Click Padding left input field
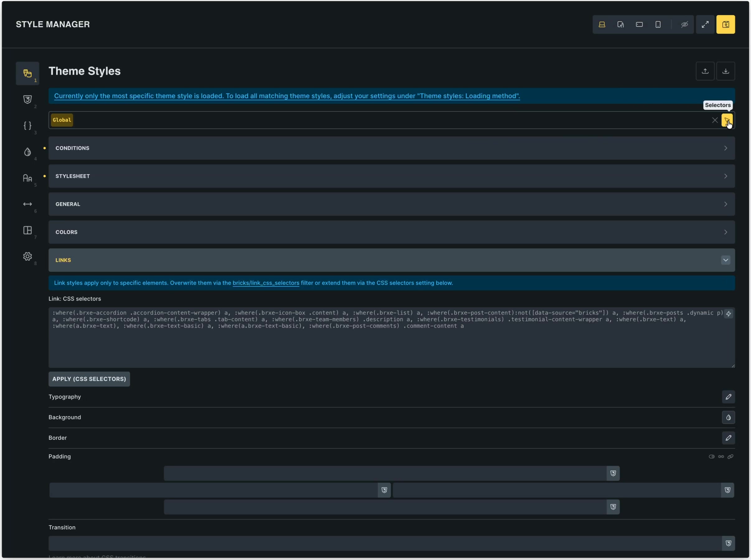 [214, 490]
